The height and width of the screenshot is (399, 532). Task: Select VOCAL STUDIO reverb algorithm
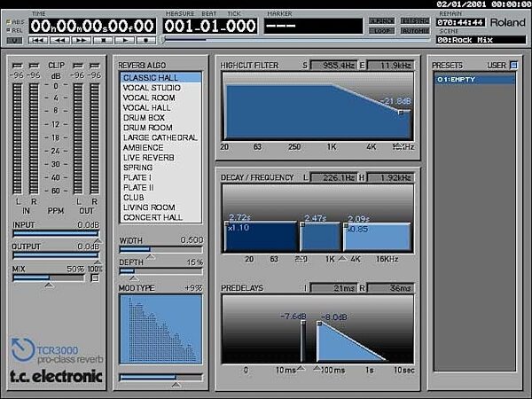tap(160, 88)
